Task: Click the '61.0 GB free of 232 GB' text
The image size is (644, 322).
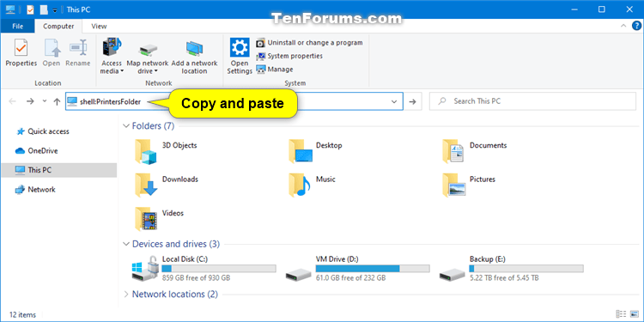Action: click(x=350, y=278)
